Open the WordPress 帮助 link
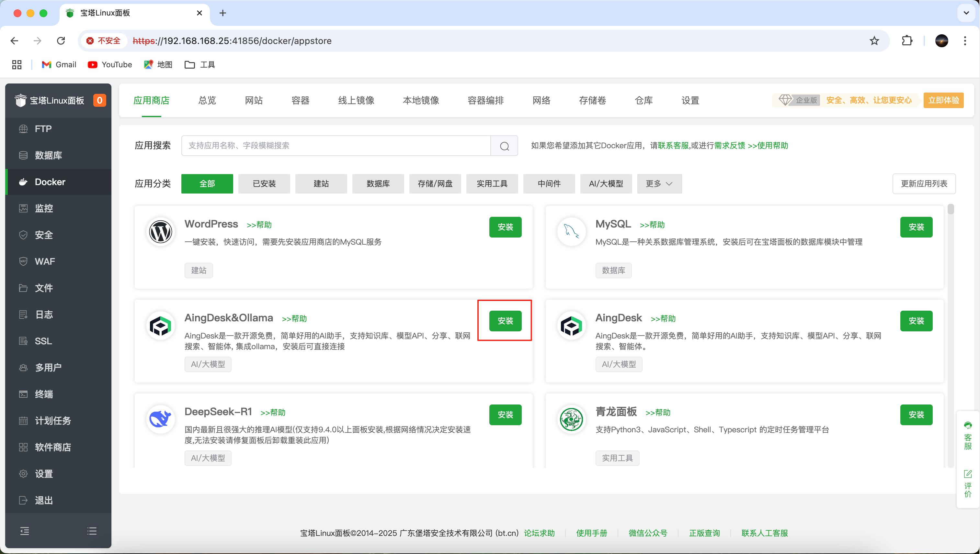Image resolution: width=980 pixels, height=554 pixels. pos(259,225)
